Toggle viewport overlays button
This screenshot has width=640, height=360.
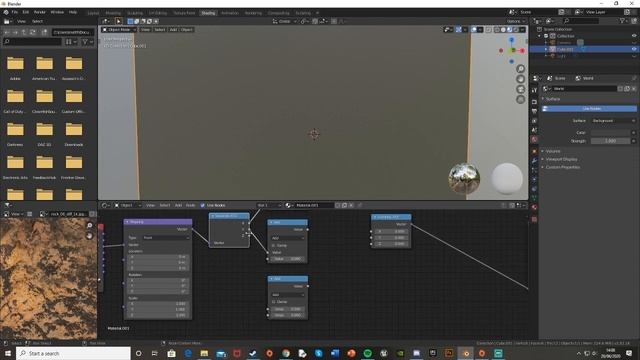[474, 29]
